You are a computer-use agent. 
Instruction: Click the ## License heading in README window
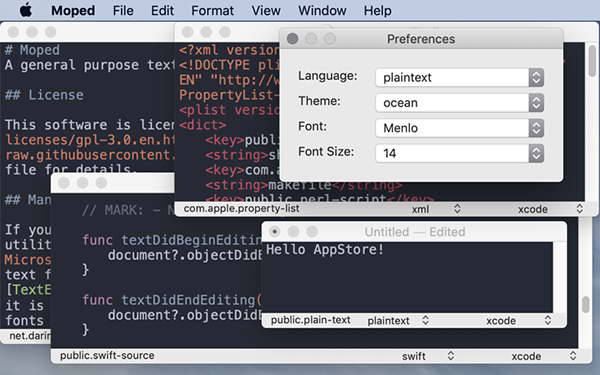pyautogui.click(x=44, y=95)
